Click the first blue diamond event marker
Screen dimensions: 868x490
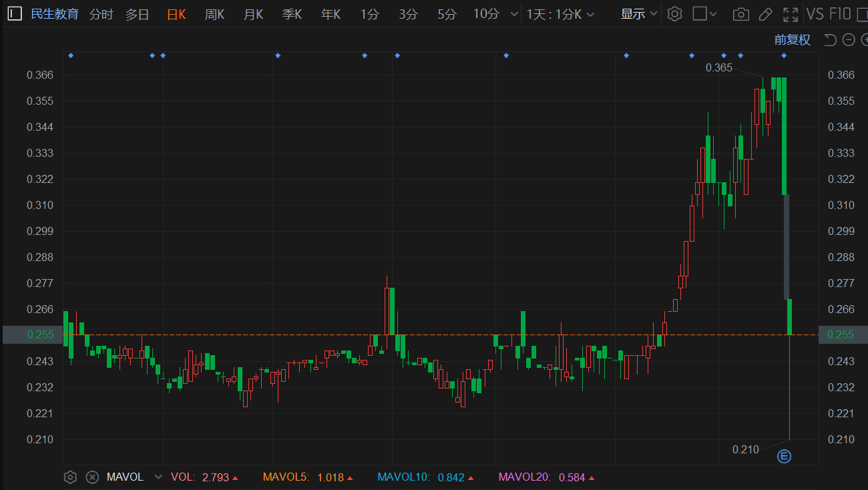71,55
